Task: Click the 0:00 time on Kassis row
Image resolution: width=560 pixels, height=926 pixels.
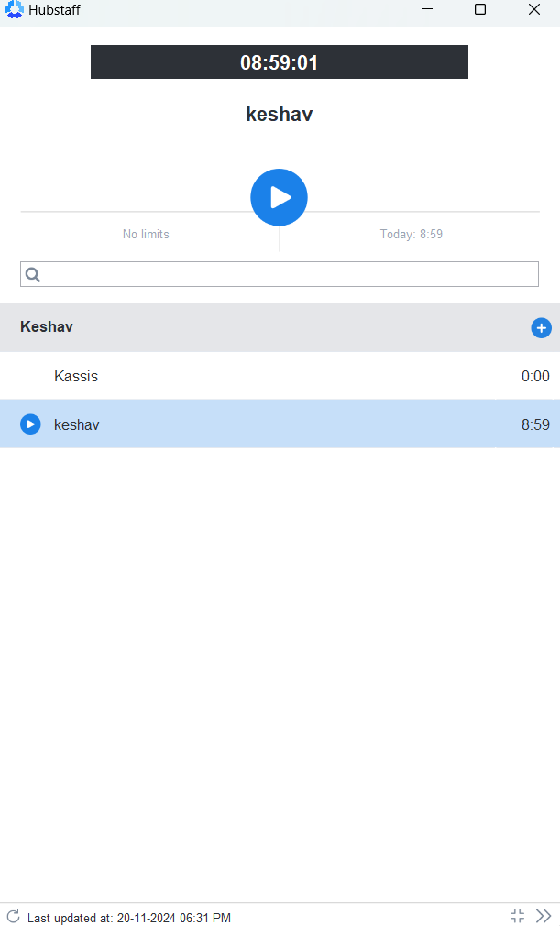Action: [x=535, y=376]
